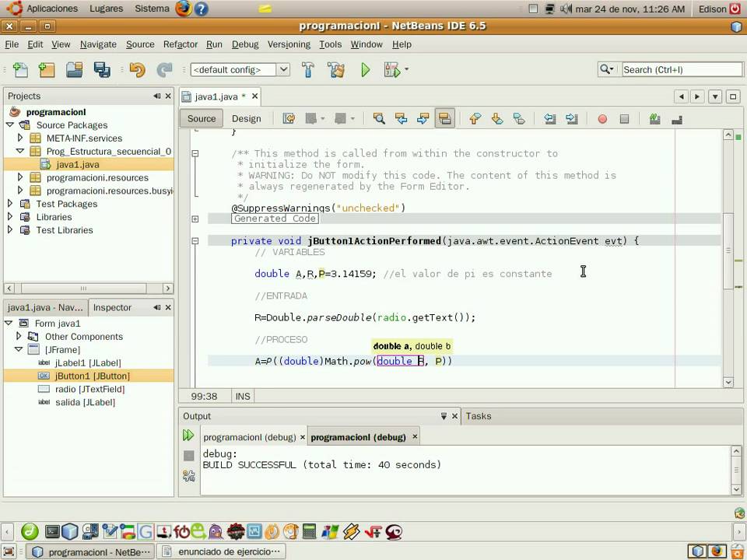This screenshot has width=747, height=560.
Task: Click the Shift Line Left icon
Action: [550, 118]
